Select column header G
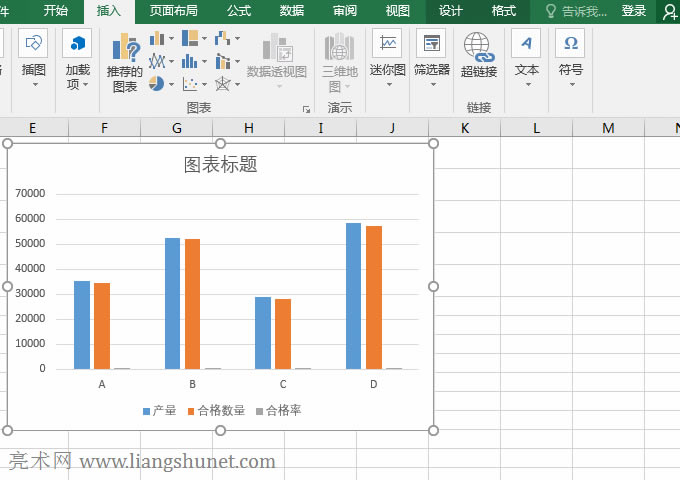This screenshot has height=480, width=680. (x=177, y=128)
